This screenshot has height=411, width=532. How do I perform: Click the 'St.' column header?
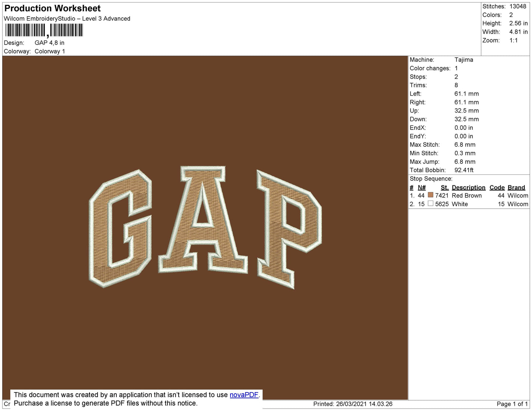pos(445,188)
